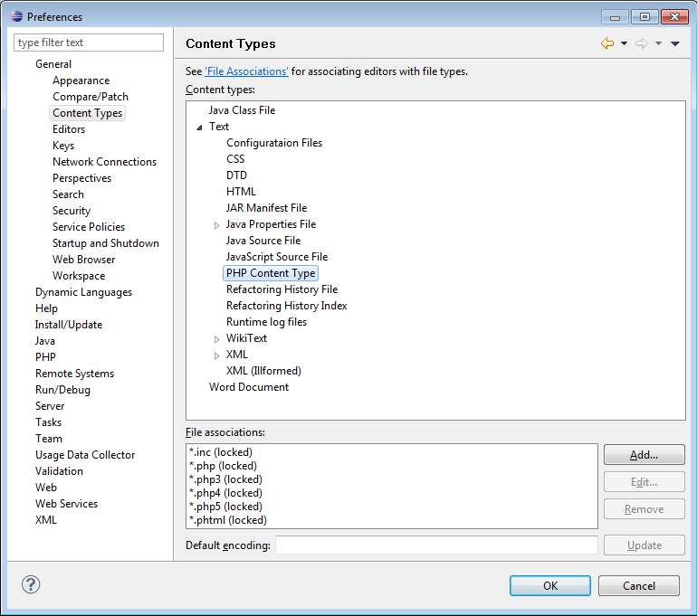Open the back history dropdown arrow
697x616 pixels.
tap(624, 43)
